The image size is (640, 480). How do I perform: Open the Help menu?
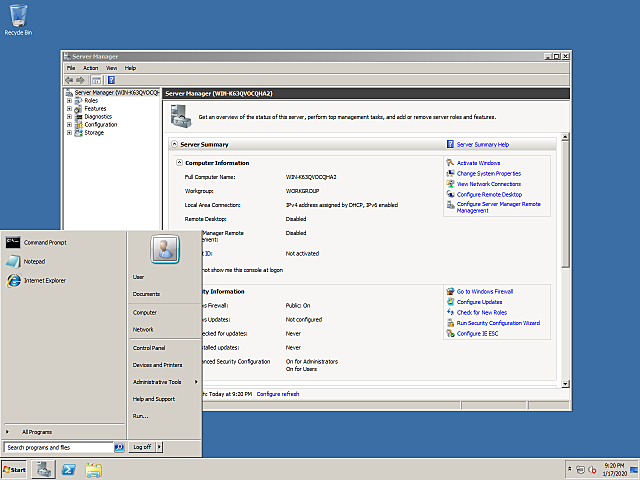pyautogui.click(x=130, y=68)
